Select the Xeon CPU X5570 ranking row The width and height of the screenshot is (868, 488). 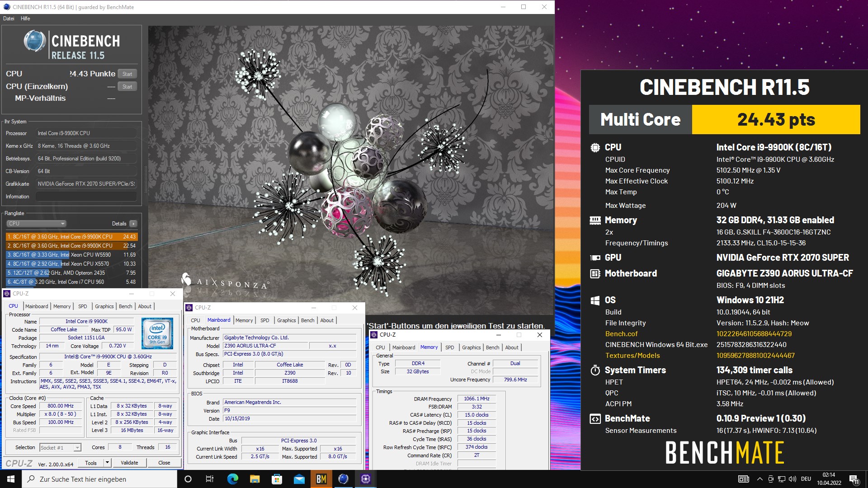71,264
